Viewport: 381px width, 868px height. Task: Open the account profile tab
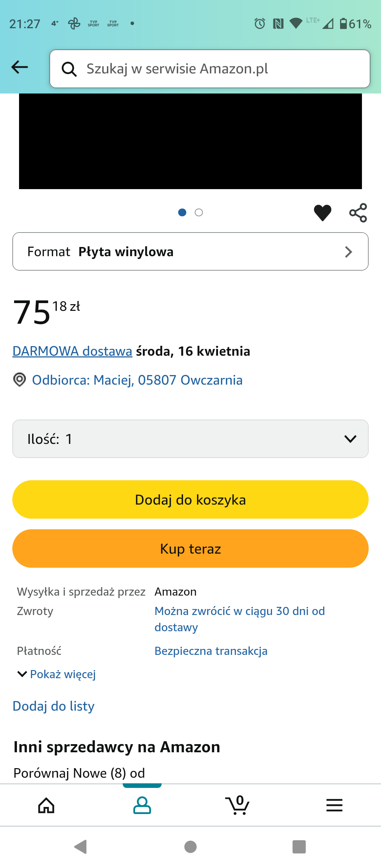click(142, 806)
